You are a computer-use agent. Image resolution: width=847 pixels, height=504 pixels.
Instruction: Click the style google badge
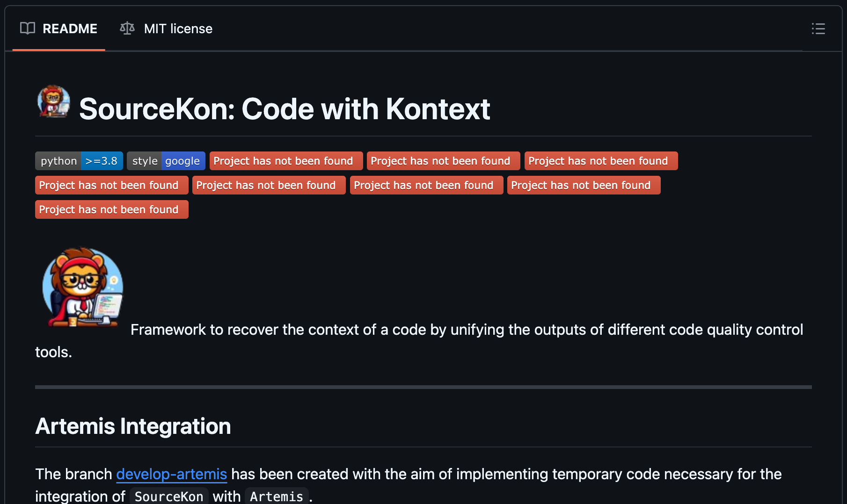tap(166, 161)
